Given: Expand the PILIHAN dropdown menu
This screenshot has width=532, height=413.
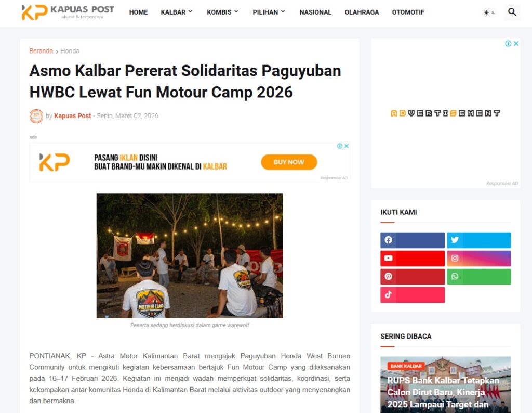Looking at the screenshot, I should pyautogui.click(x=269, y=12).
